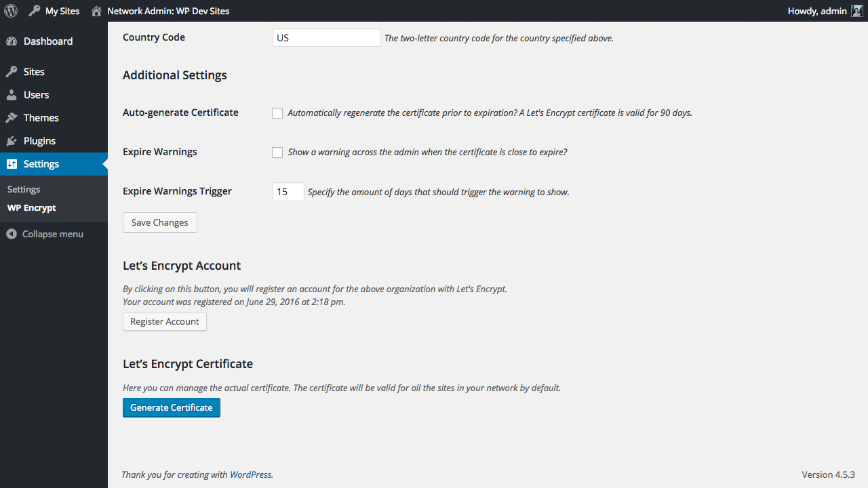The width and height of the screenshot is (868, 488).
Task: Click the My Sites key icon
Action: click(x=35, y=11)
